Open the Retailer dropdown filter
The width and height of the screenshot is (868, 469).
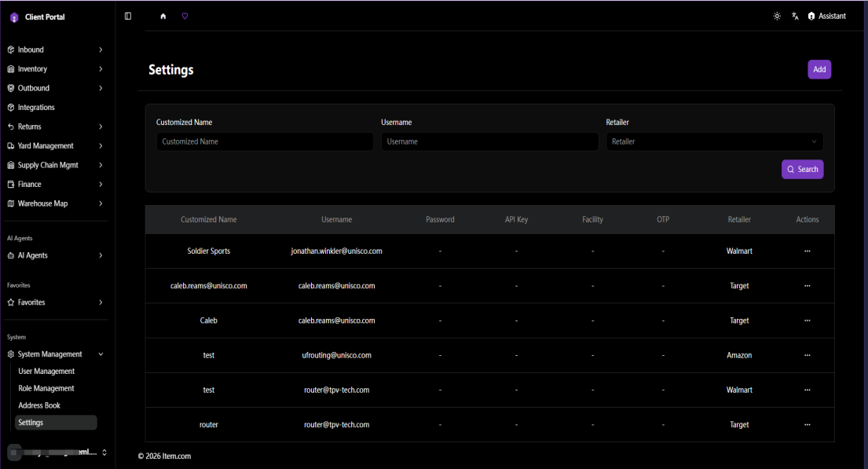(x=714, y=141)
